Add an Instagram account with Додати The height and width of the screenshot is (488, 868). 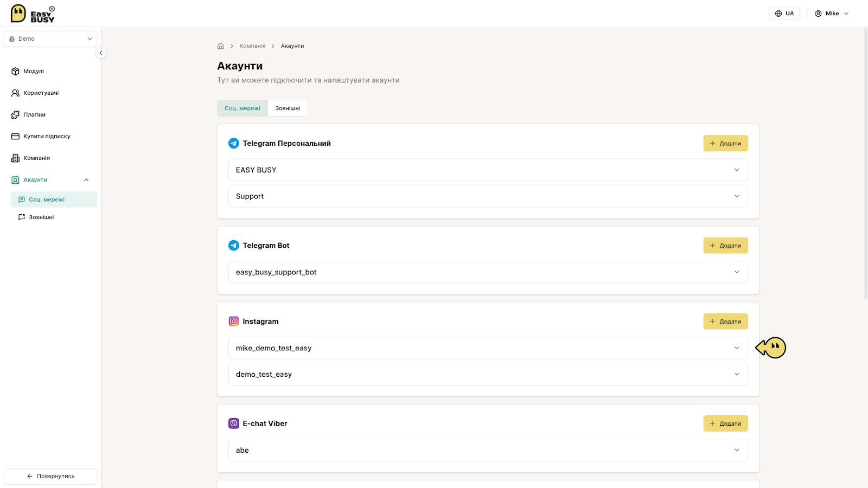pyautogui.click(x=726, y=322)
